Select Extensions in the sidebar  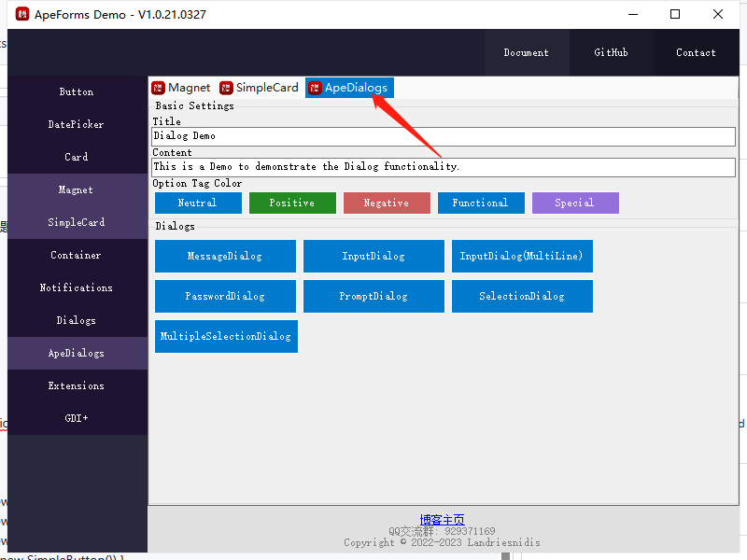click(x=76, y=385)
